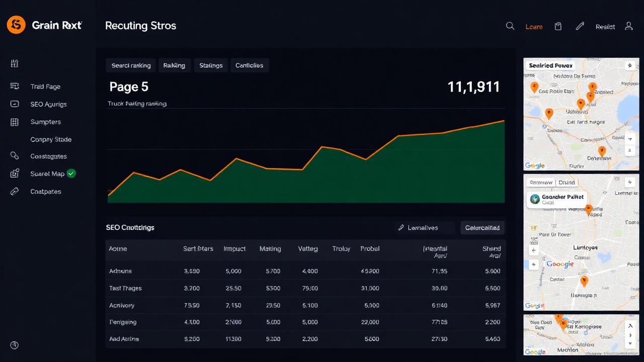This screenshot has height=362, width=644.
Task: Sort by the Troloy column header
Action: (341, 248)
